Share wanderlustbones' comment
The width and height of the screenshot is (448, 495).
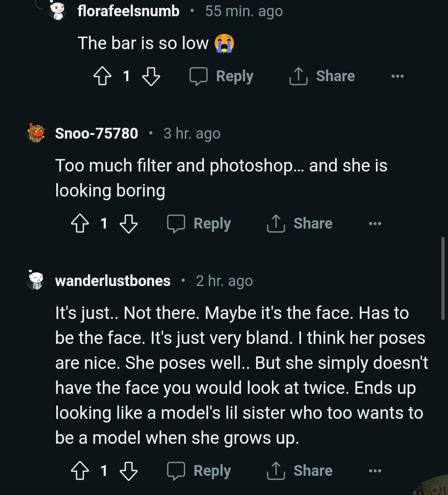click(x=300, y=471)
